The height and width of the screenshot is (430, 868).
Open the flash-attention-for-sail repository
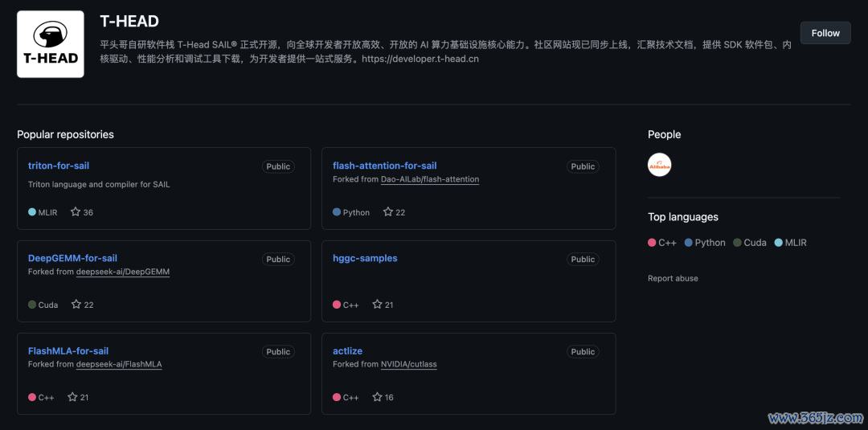coord(385,166)
